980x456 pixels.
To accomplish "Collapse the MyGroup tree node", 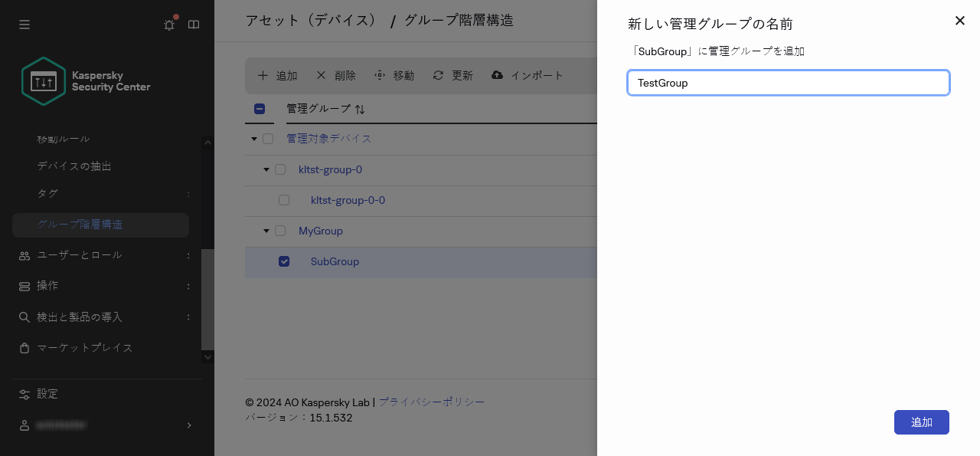I will point(266,231).
